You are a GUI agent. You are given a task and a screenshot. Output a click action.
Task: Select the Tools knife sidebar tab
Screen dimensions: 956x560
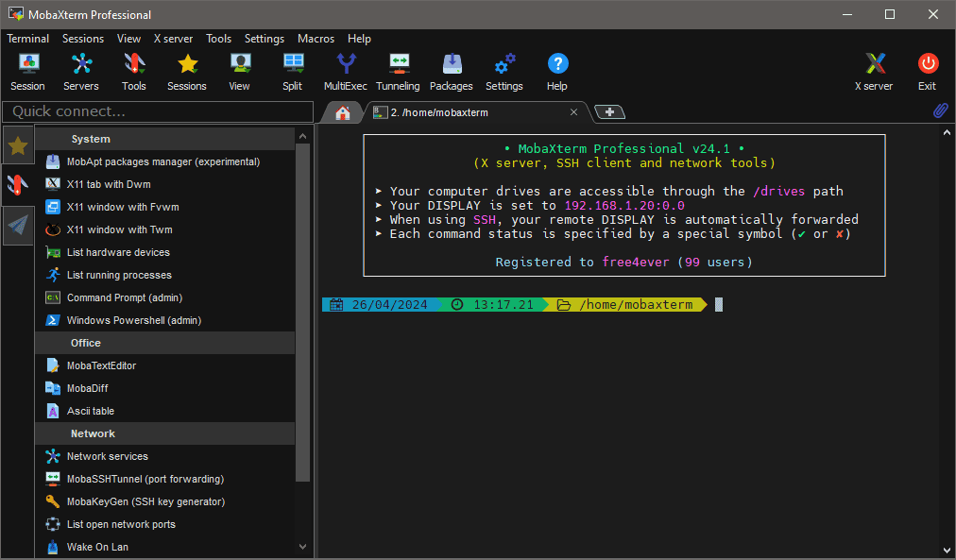(18, 185)
